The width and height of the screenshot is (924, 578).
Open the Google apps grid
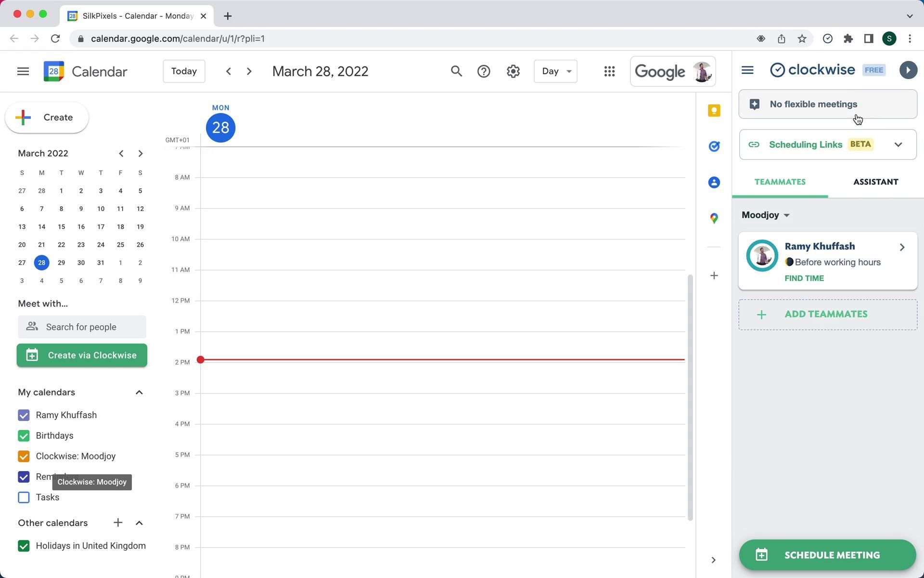click(609, 71)
